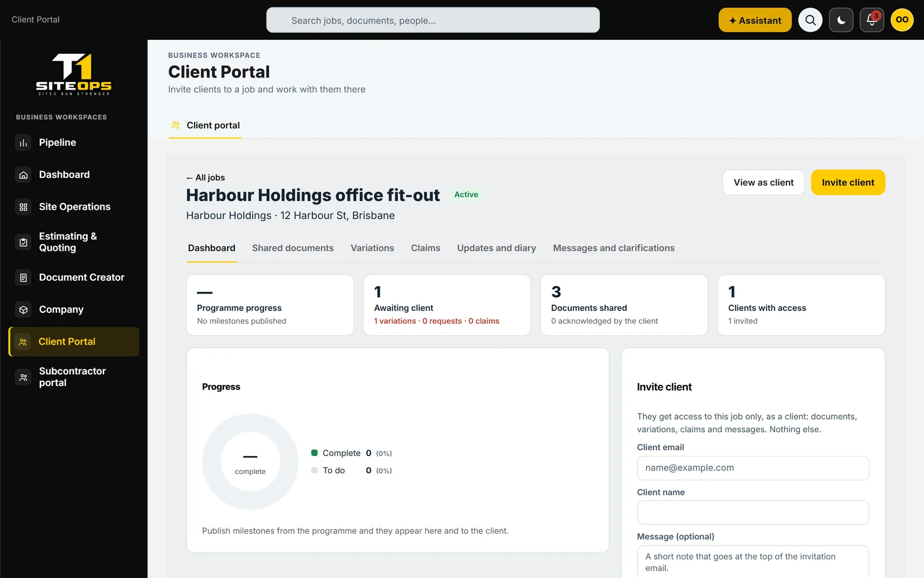Open Estimating & Quoting workspace
This screenshot has height=578, width=924.
pos(74,242)
